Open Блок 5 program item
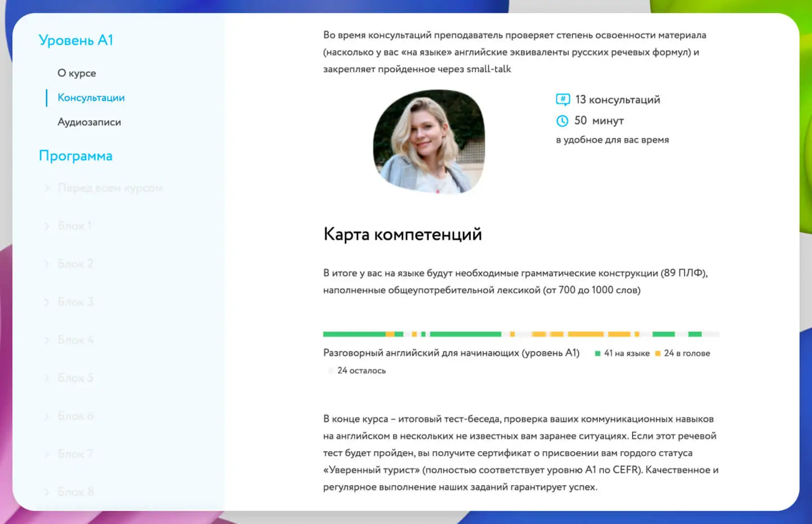 (x=75, y=378)
